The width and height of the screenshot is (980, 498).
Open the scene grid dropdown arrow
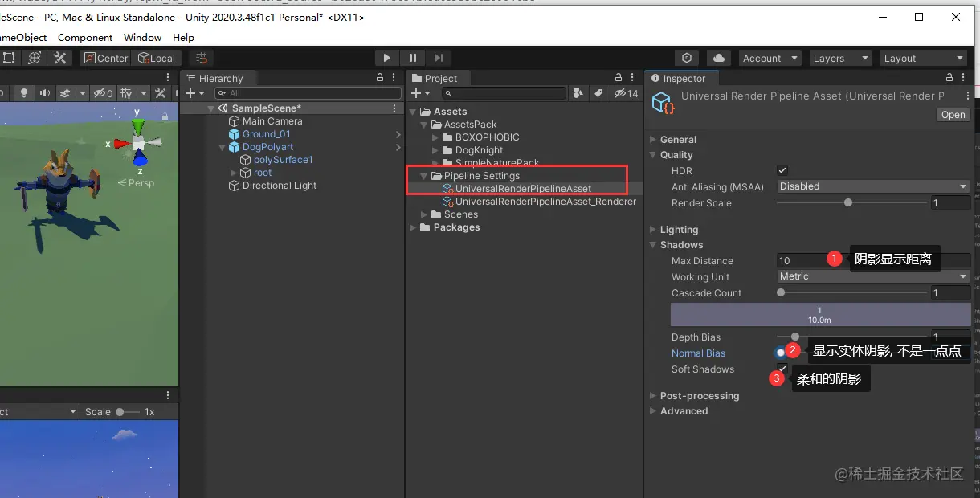pos(143,93)
